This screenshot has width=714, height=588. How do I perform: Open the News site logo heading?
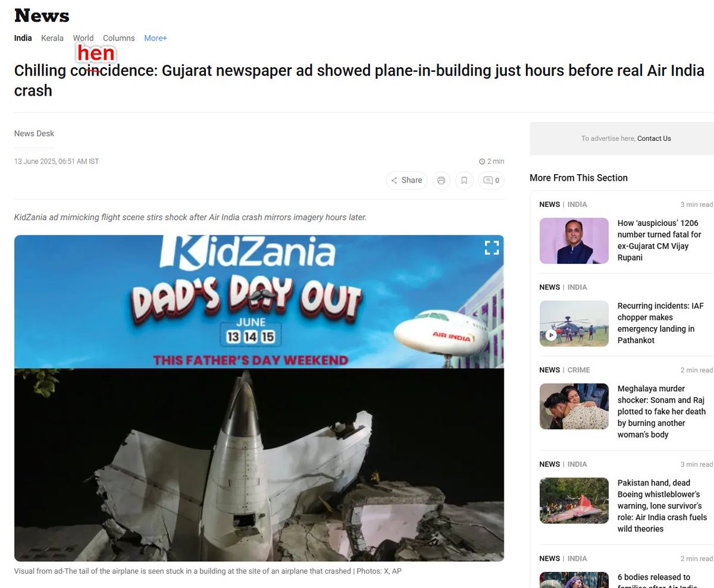(x=42, y=15)
